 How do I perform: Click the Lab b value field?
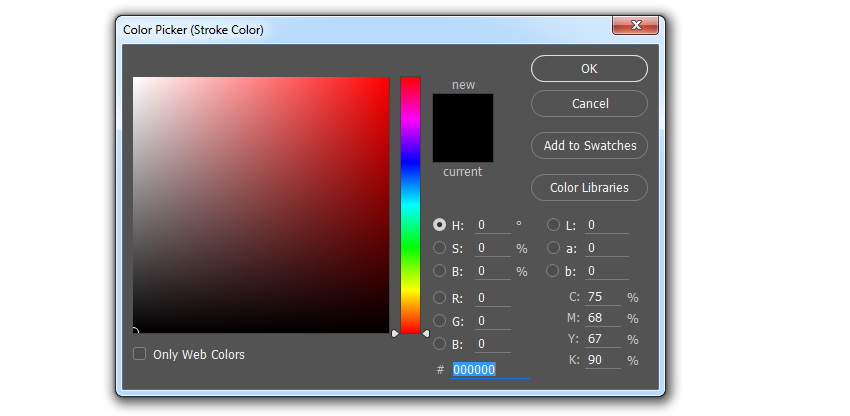607,271
